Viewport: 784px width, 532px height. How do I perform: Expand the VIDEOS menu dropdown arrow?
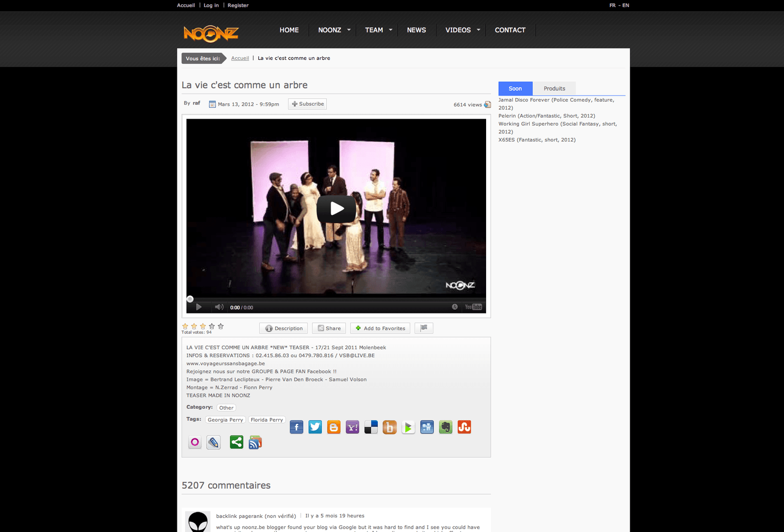pyautogui.click(x=479, y=30)
